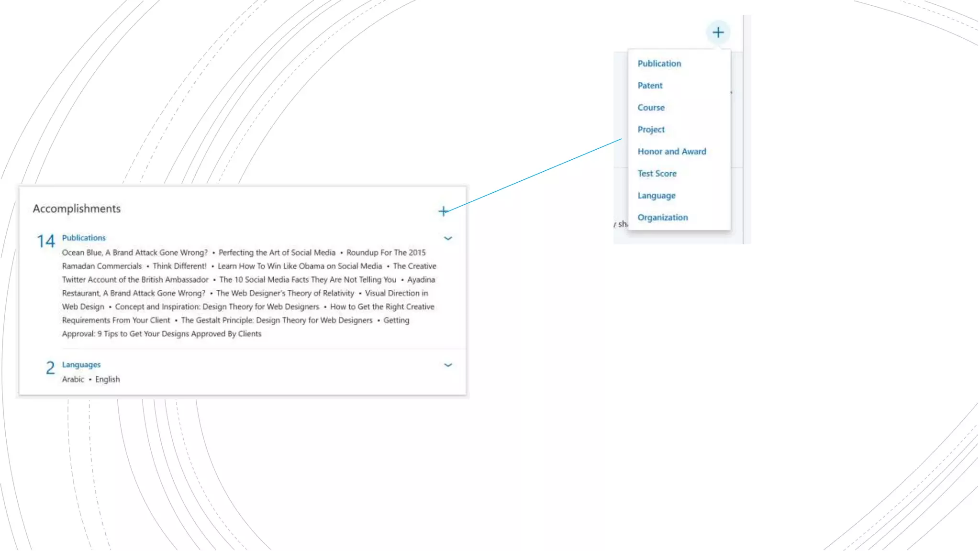Open the Publications heading link
This screenshot has height=551, width=980.
point(84,238)
